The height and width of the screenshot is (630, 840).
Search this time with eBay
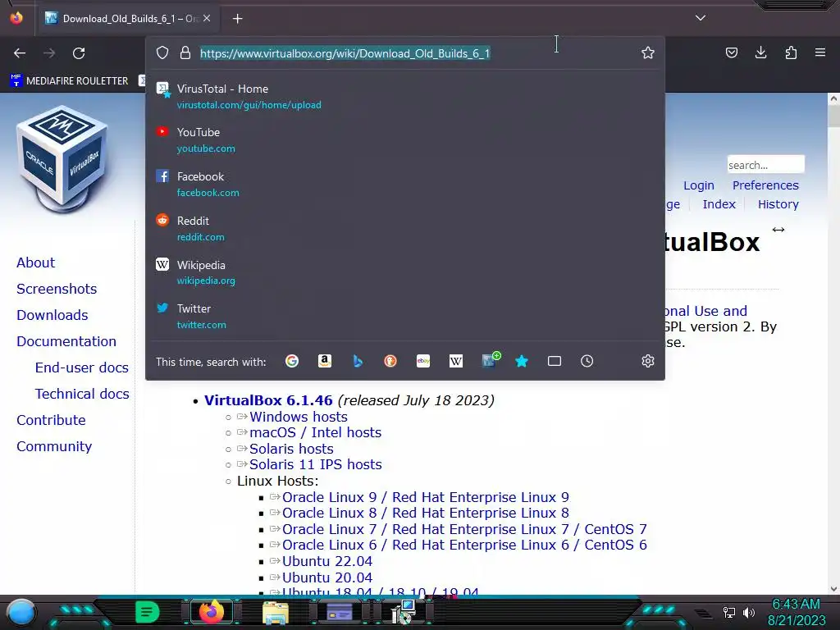point(423,361)
